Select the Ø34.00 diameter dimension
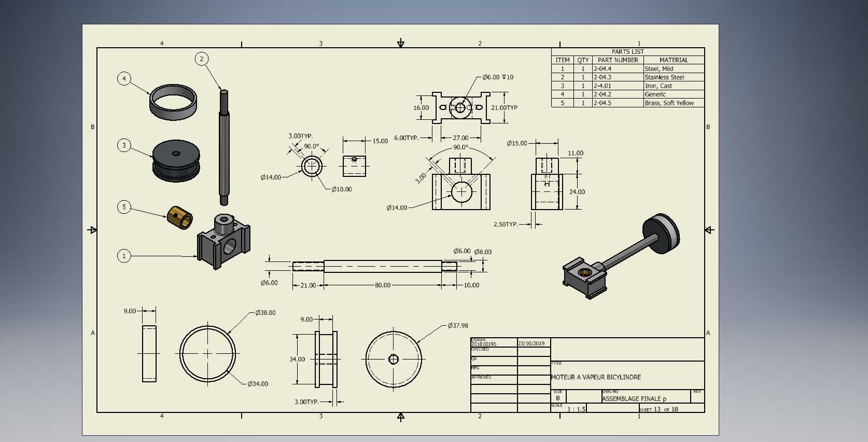 [258, 384]
